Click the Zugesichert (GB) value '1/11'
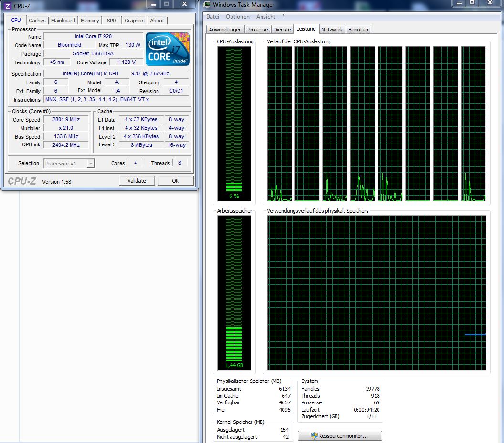Screen dimensions: 504x443 point(372,416)
